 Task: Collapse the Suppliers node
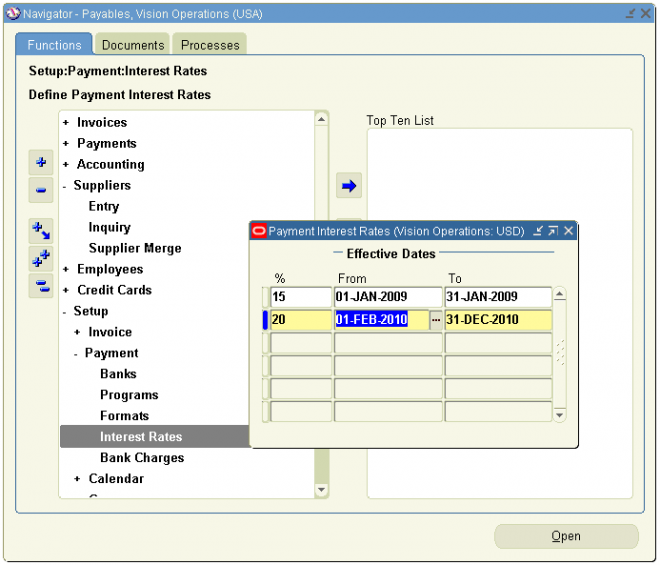pos(64,186)
